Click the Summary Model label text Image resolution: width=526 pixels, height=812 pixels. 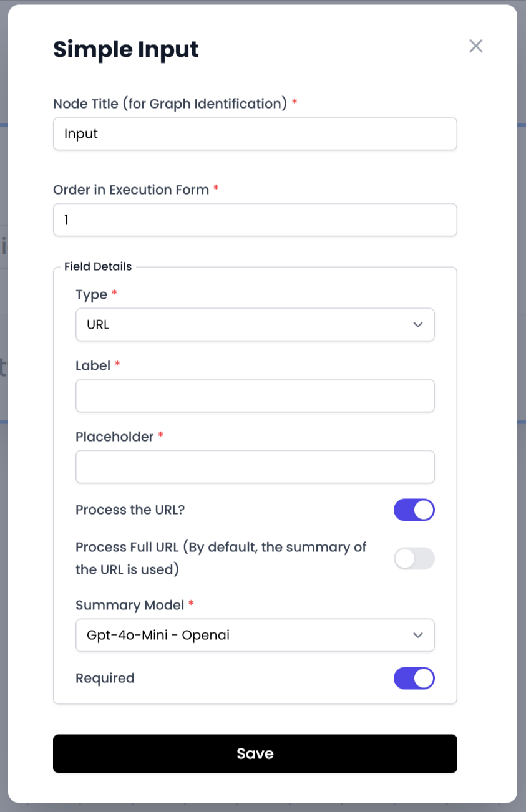pyautogui.click(x=130, y=605)
